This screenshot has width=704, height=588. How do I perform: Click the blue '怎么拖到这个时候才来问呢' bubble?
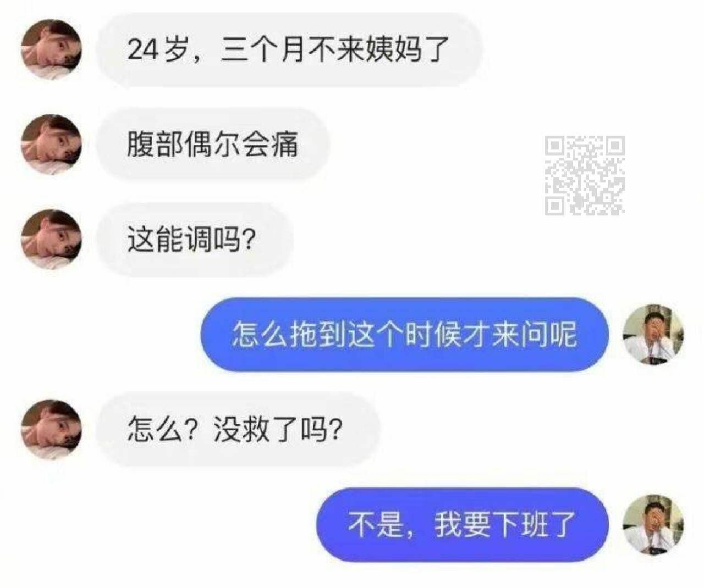click(x=405, y=334)
